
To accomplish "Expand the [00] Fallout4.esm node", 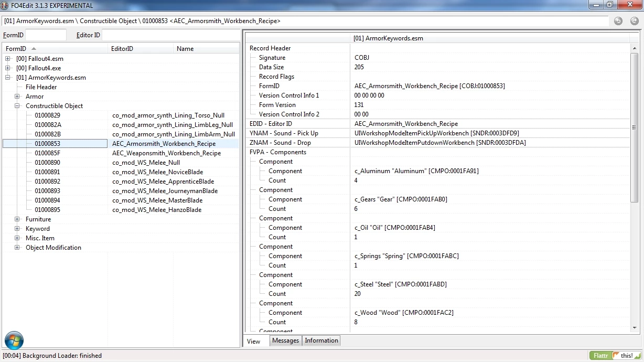I will (8, 59).
